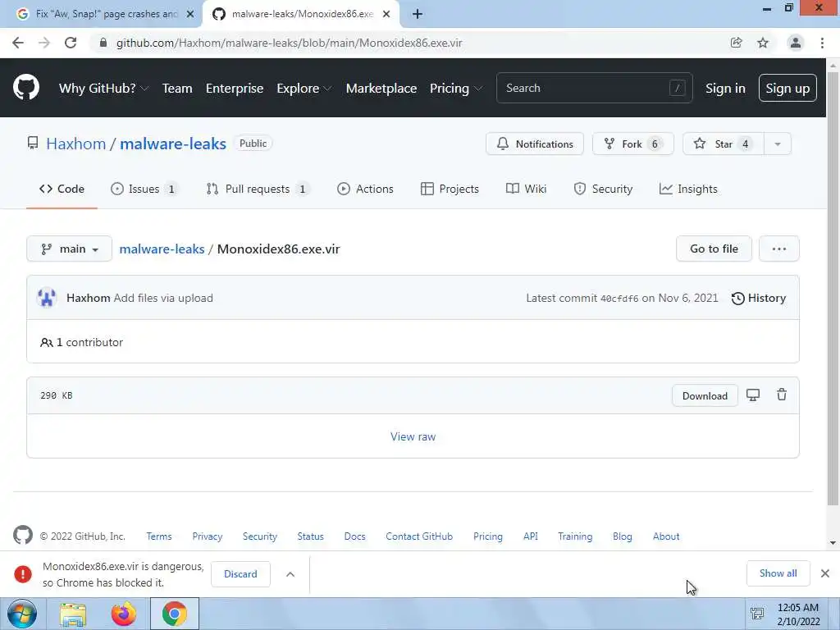This screenshot has height=630, width=840.
Task: Open the Insights tab
Action: (x=688, y=189)
